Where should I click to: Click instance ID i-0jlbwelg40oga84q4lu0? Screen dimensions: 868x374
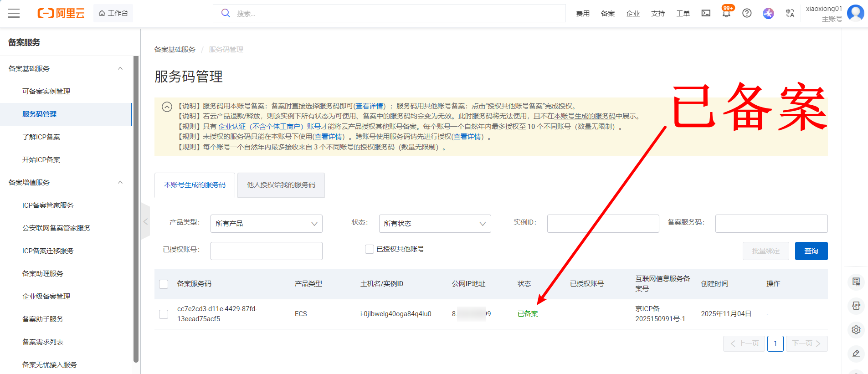click(x=395, y=314)
